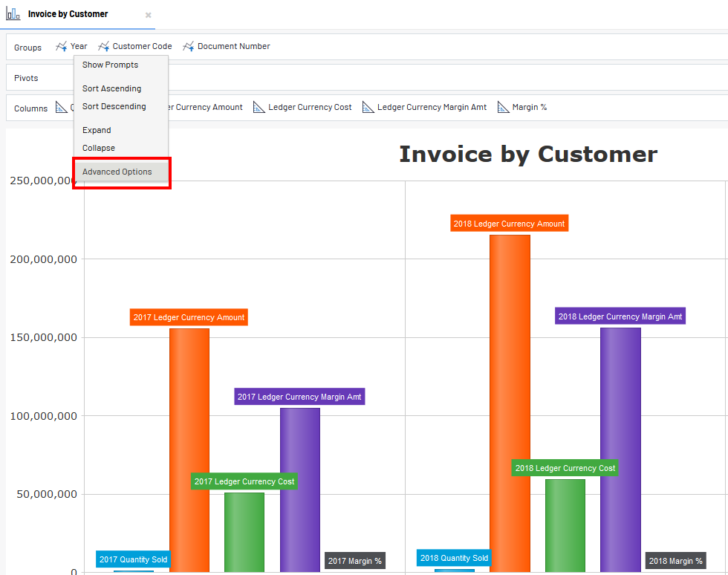Click the Margin % column icon
The image size is (728, 575).
pos(503,108)
